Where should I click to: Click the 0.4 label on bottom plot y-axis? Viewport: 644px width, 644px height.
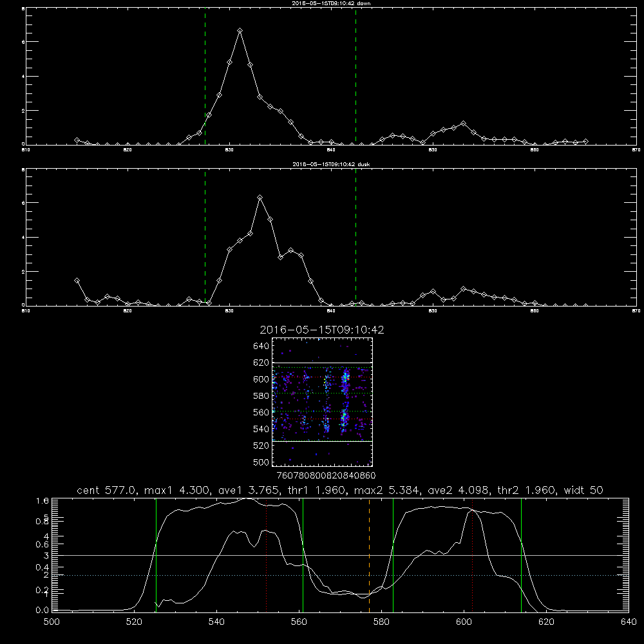click(43, 567)
